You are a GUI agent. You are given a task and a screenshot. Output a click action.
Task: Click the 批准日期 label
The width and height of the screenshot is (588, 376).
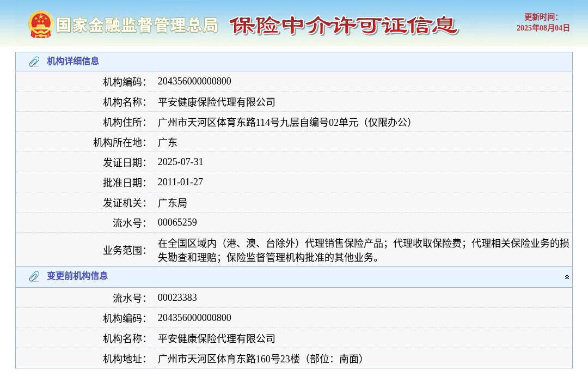pyautogui.click(x=125, y=183)
